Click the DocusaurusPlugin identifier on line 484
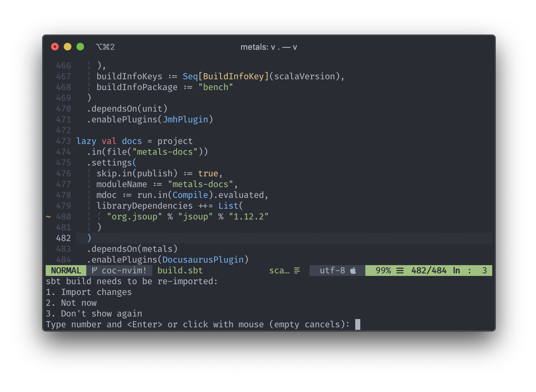The width and height of the screenshot is (536, 392). (x=203, y=260)
